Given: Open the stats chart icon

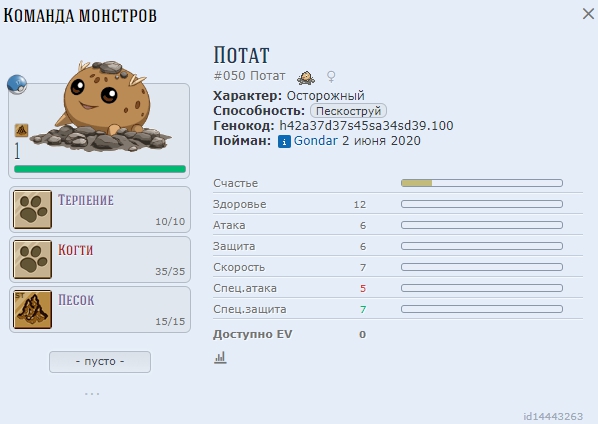Looking at the screenshot, I should pos(220,357).
